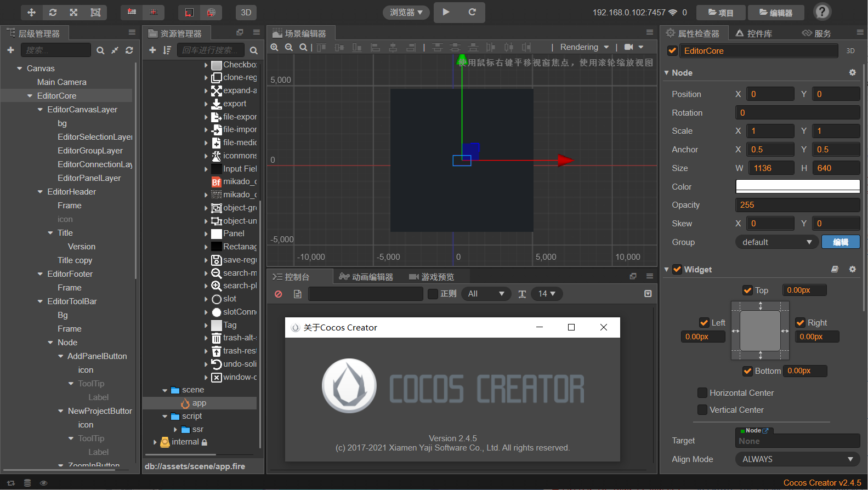This screenshot has width=868, height=490.
Task: Select the rect transform tool
Action: coord(95,12)
